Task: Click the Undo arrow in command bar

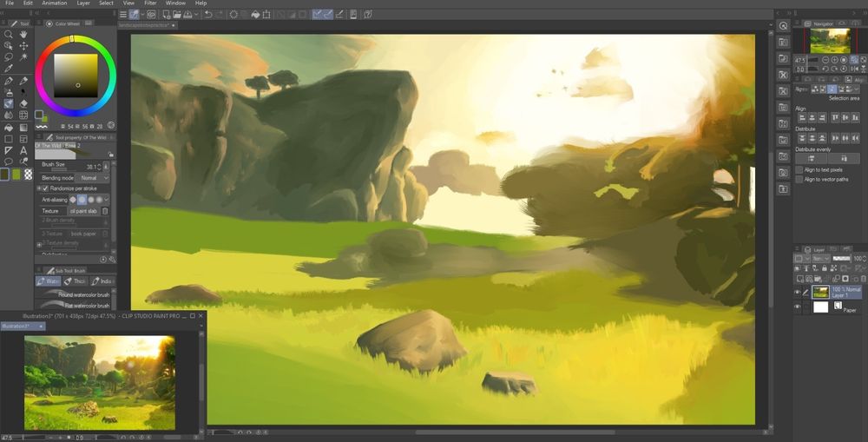Action: [208, 15]
